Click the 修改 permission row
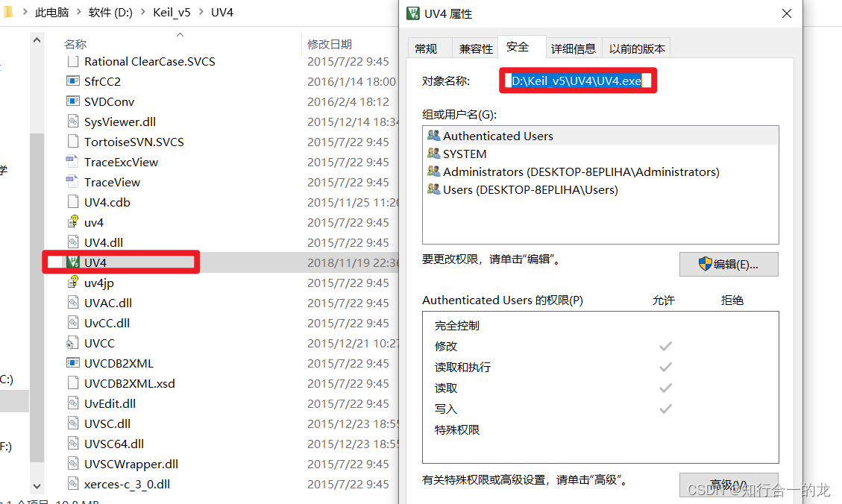The width and height of the screenshot is (842, 504). pos(600,346)
